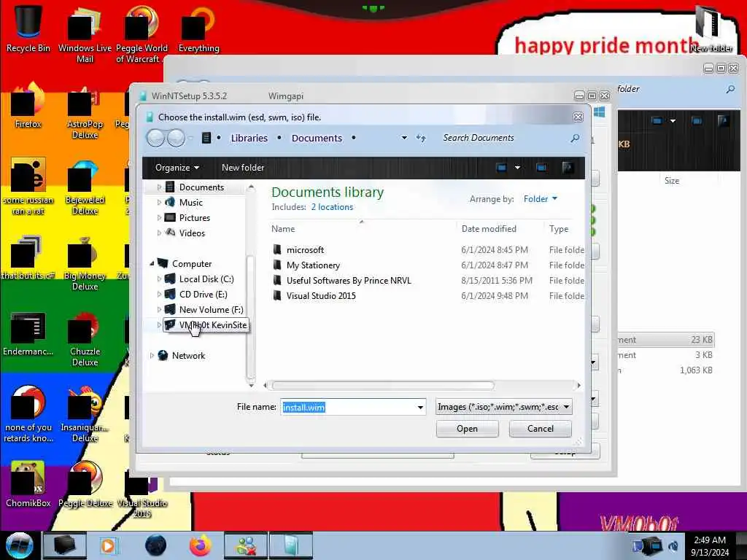Open Insaniquarium Deluxe desktop icon
The image size is (747, 560).
85,415
